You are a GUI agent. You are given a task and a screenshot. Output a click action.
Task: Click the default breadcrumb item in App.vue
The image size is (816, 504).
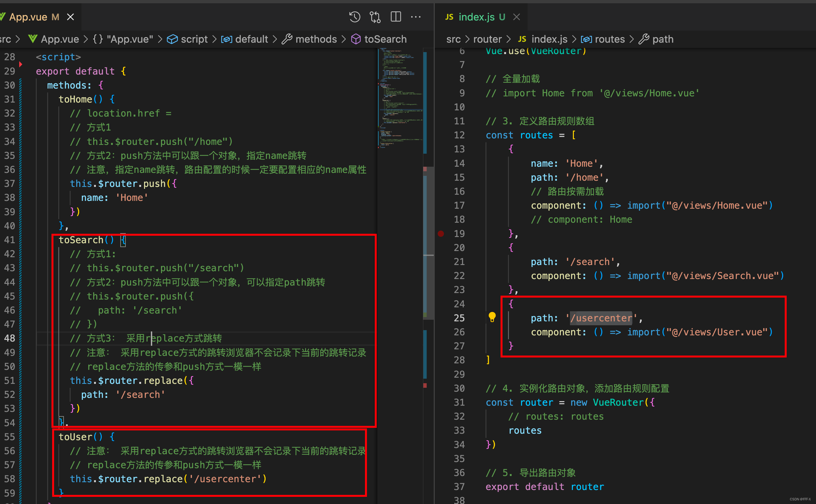(251, 39)
